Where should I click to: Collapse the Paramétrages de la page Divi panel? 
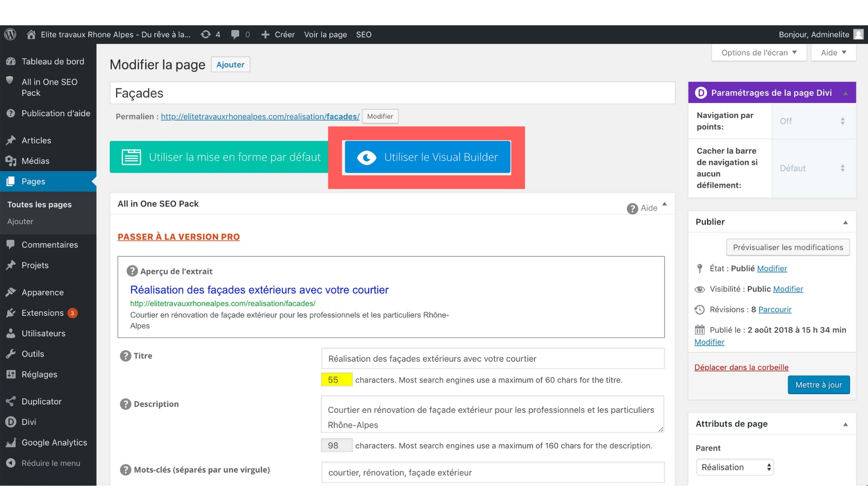click(x=845, y=94)
